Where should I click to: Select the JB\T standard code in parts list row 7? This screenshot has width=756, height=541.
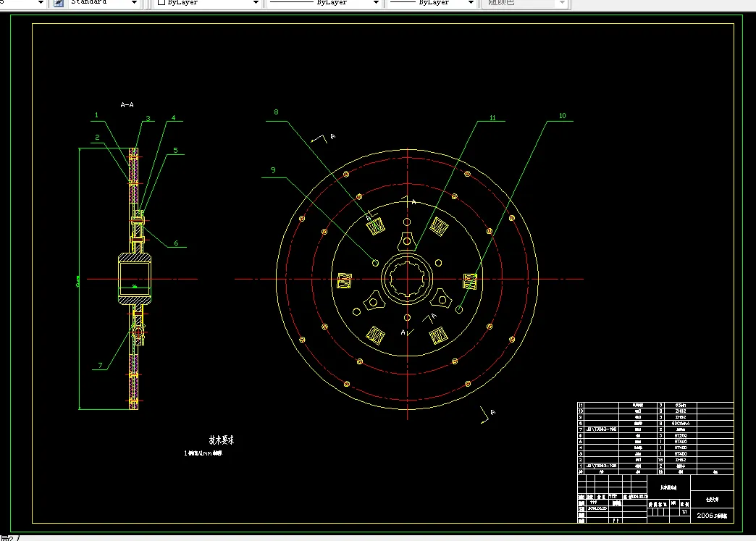[601, 429]
